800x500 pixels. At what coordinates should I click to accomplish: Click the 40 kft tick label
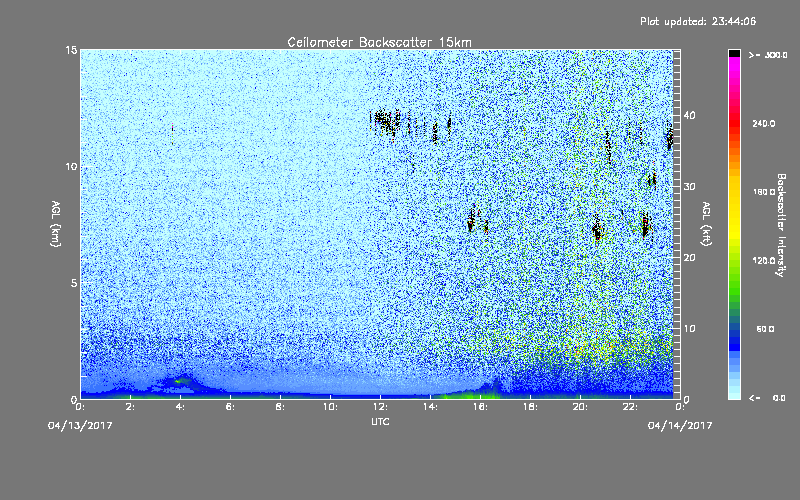point(689,115)
